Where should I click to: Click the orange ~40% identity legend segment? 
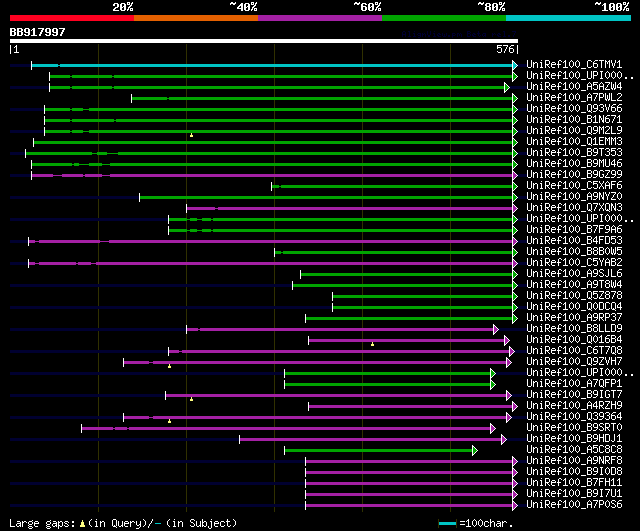[x=196, y=18]
